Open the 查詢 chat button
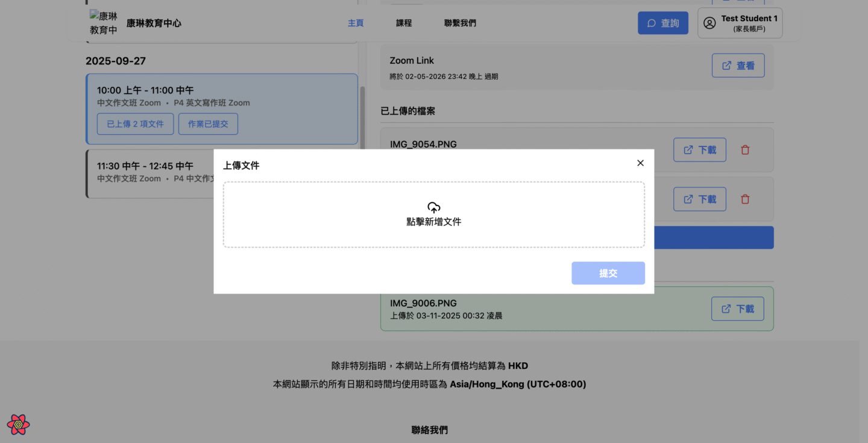The image size is (868, 443). pos(662,23)
